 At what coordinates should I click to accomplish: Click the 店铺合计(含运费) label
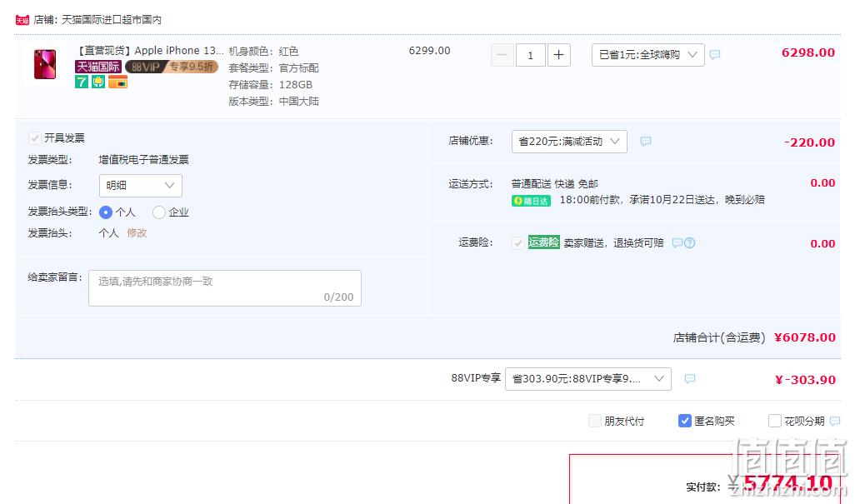[x=719, y=338]
